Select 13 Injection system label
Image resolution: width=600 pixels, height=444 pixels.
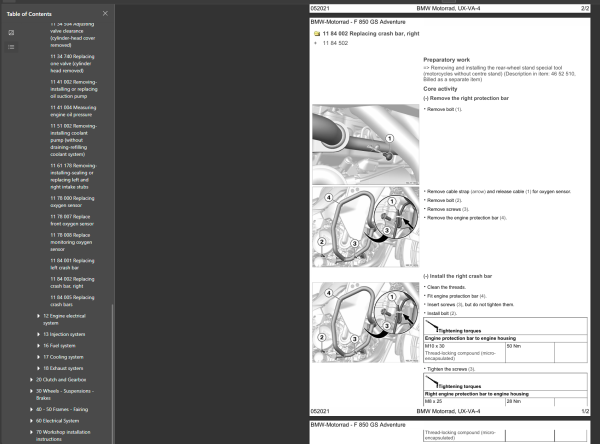64,334
